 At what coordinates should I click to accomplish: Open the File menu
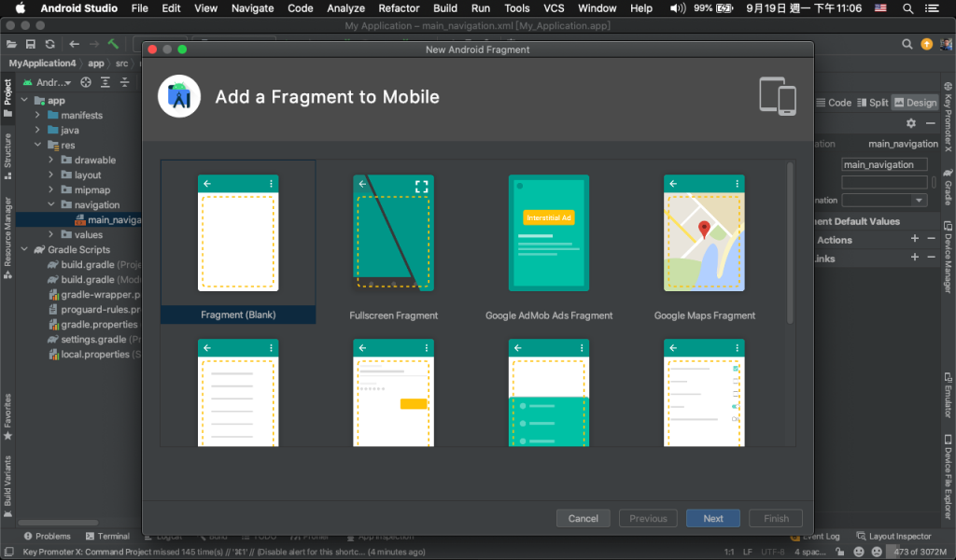pyautogui.click(x=140, y=7)
